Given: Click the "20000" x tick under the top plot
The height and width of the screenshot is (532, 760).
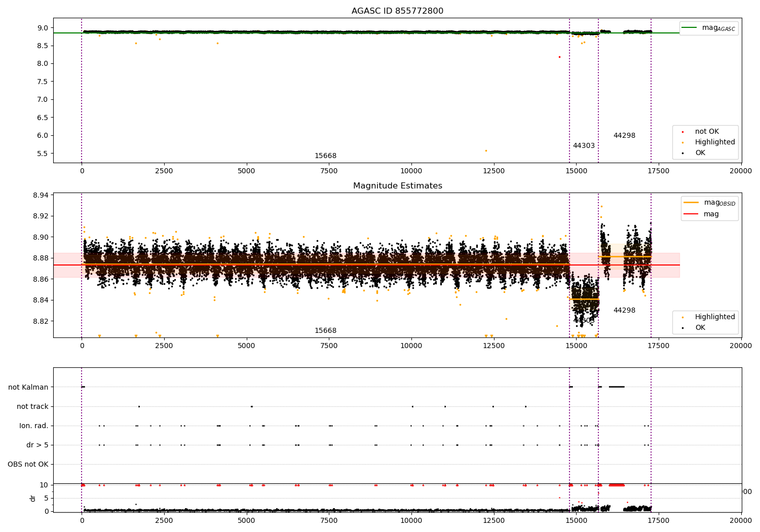Looking at the screenshot, I should [x=741, y=171].
